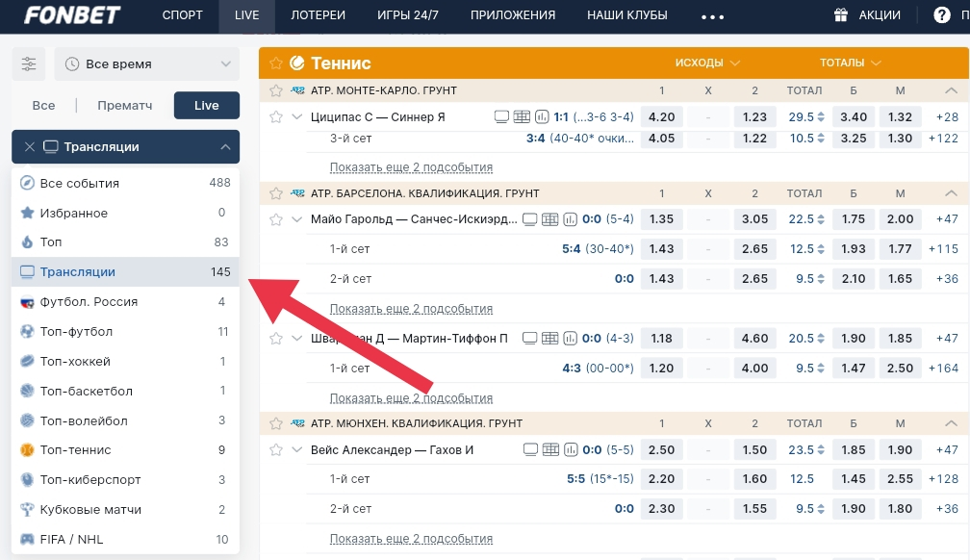Viewport: 970px width, 560px height.
Task: Star the Майо Гарольд — Санчес-Искиэрдо match
Action: point(276,219)
